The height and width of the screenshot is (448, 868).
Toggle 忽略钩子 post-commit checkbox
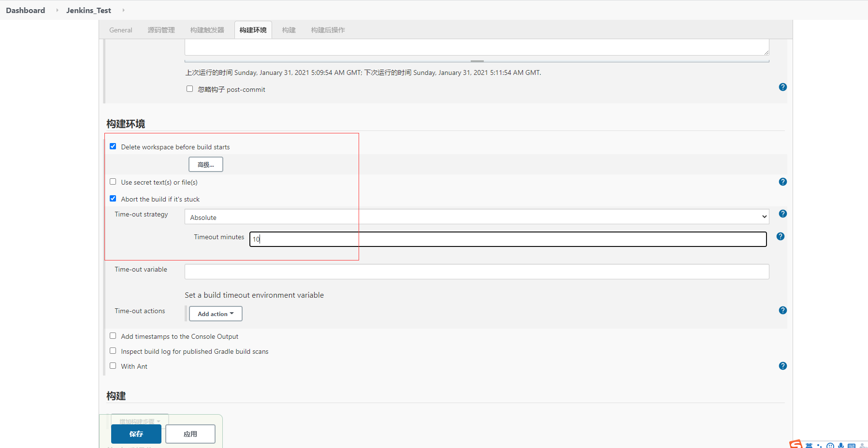190,89
